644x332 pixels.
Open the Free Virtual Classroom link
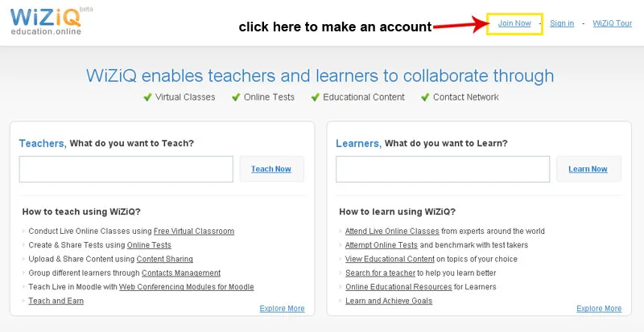click(x=193, y=232)
